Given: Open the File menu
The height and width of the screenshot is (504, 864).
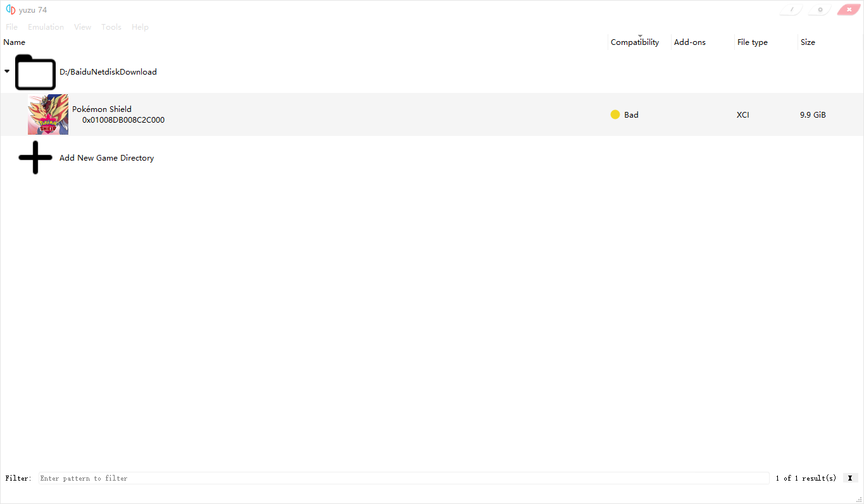Looking at the screenshot, I should (11, 27).
